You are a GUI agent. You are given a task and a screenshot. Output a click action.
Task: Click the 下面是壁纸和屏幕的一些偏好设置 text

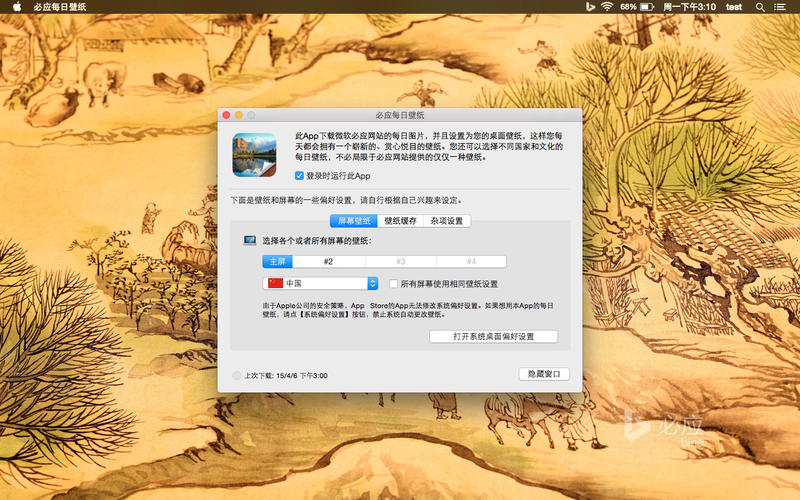click(x=347, y=201)
